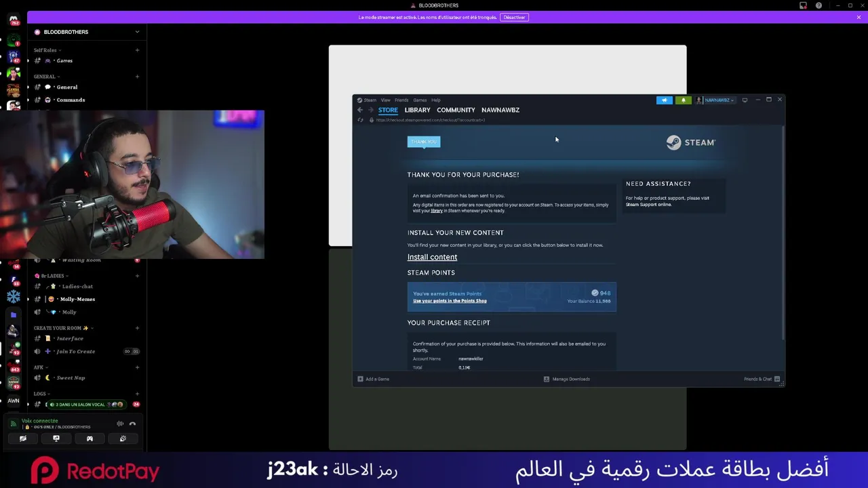The height and width of the screenshot is (488, 868).
Task: Open the server icon with the 47 badge
Action: pyautogui.click(x=14, y=56)
